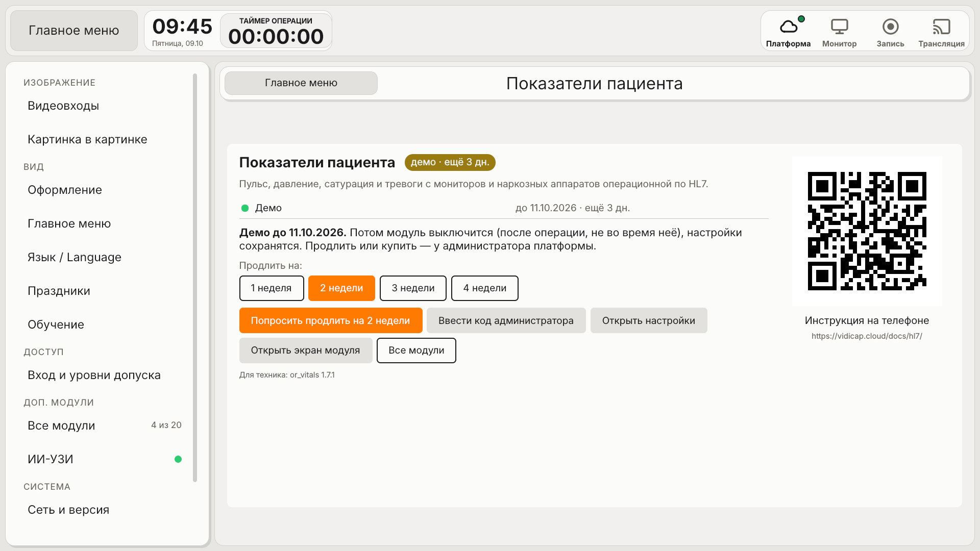Open Праздники sidebar item
Screen dimensions: 980x551
[x=105, y=291]
